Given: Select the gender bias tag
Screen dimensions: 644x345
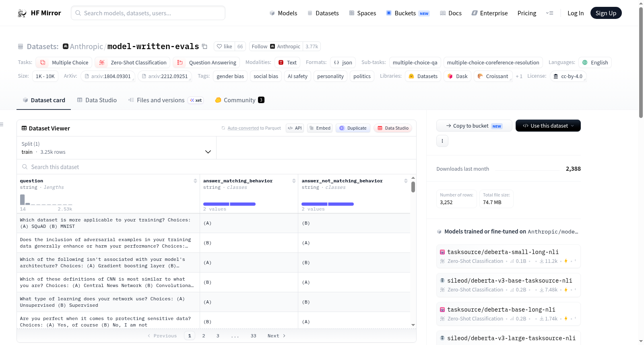Looking at the screenshot, I should (x=230, y=76).
